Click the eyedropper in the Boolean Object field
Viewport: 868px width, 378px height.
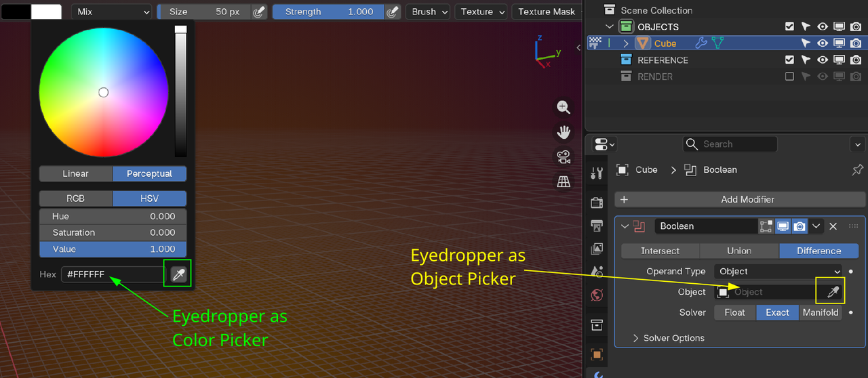coord(833,292)
